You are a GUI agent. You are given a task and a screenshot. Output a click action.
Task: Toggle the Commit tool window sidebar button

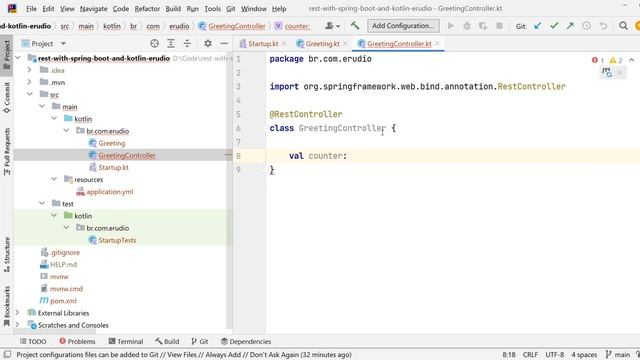[x=7, y=98]
